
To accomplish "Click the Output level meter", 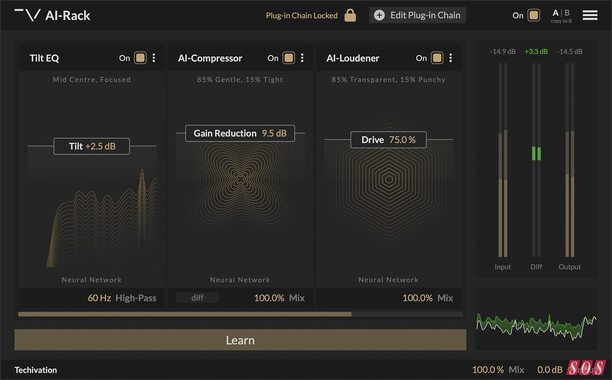I will pyautogui.click(x=570, y=160).
